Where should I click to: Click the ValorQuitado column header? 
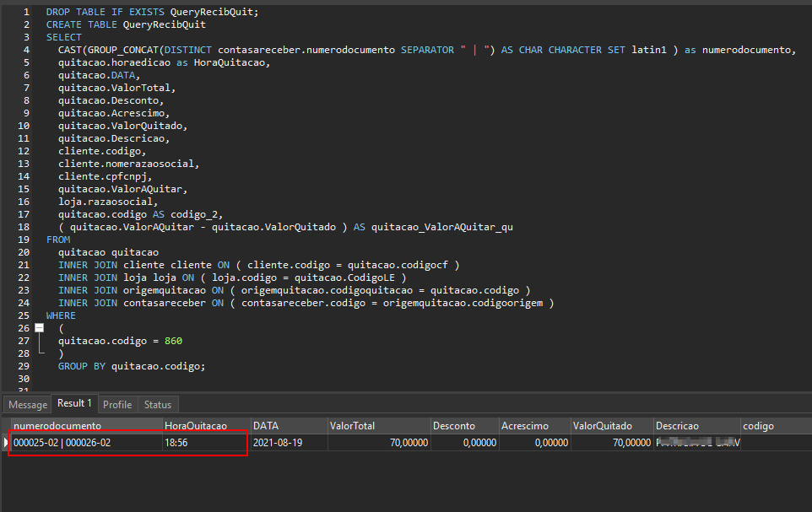click(x=612, y=426)
